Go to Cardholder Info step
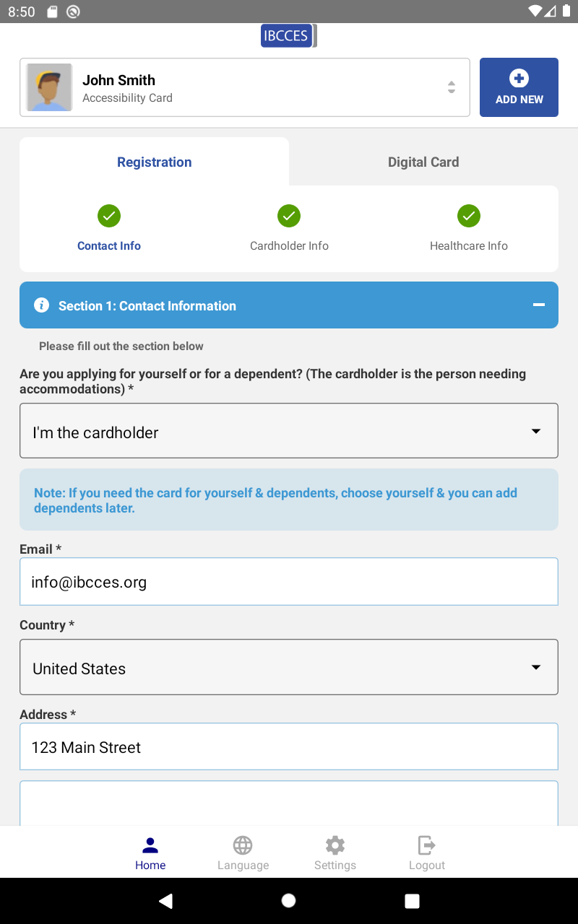Image resolution: width=578 pixels, height=924 pixels. click(289, 228)
